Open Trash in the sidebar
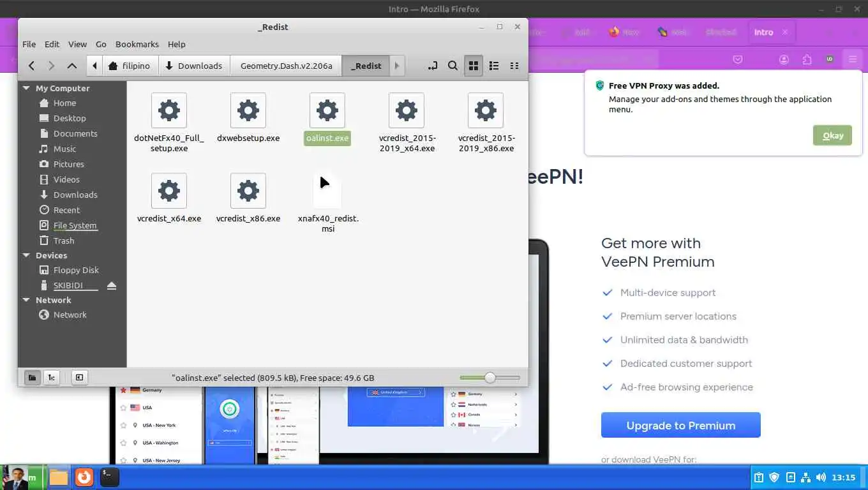This screenshot has height=490, width=868. pyautogui.click(x=64, y=241)
